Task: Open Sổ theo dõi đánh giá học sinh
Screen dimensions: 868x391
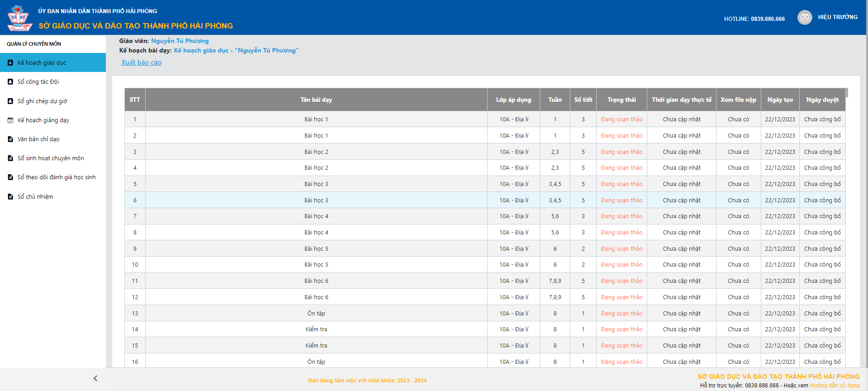Action: tap(57, 177)
